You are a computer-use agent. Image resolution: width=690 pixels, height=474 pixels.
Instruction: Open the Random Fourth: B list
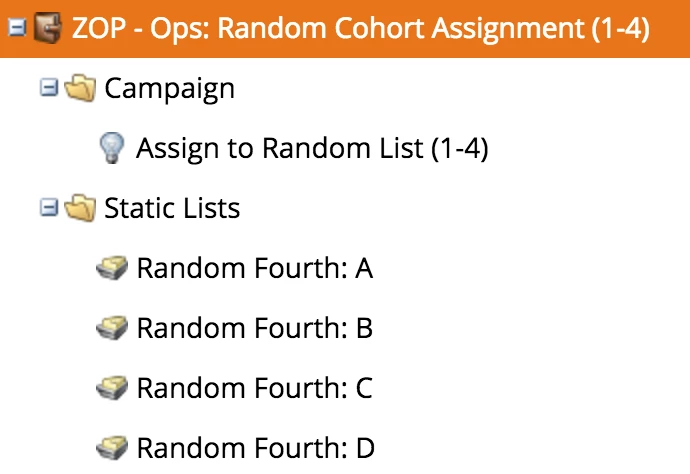255,328
